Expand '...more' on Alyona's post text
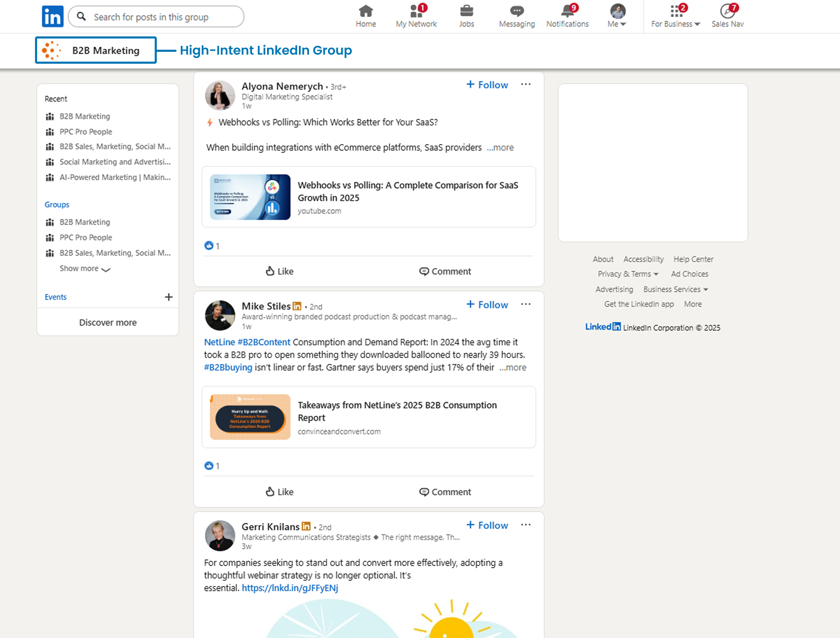 coord(500,147)
